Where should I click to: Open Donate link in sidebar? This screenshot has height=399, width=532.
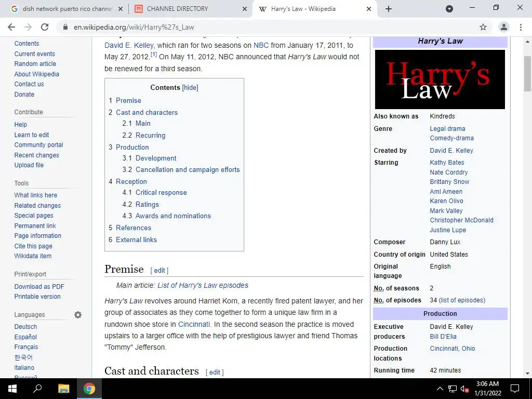pyautogui.click(x=24, y=95)
